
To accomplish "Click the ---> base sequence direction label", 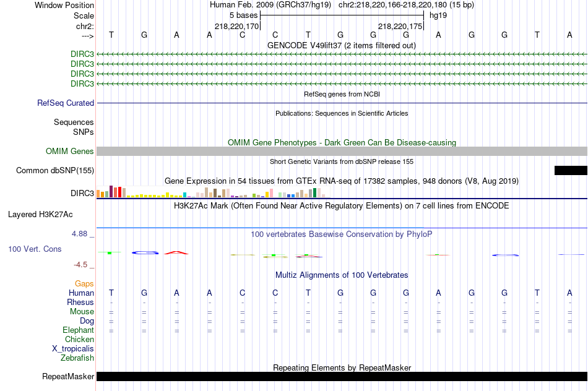I will [x=87, y=36].
